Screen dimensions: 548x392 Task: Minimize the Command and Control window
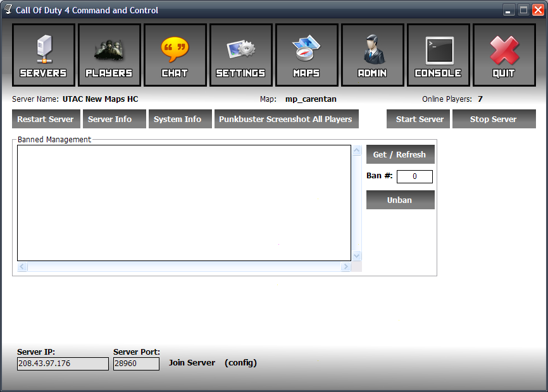pos(508,10)
